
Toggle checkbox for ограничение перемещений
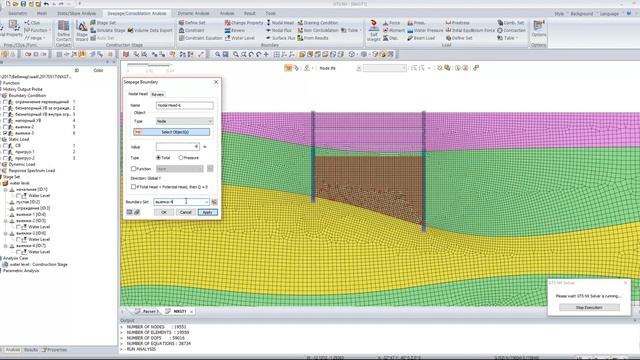[x=5, y=102]
